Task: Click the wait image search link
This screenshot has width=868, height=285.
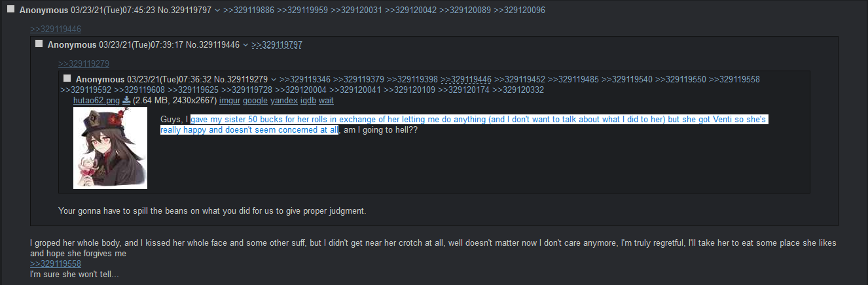Action: [326, 101]
